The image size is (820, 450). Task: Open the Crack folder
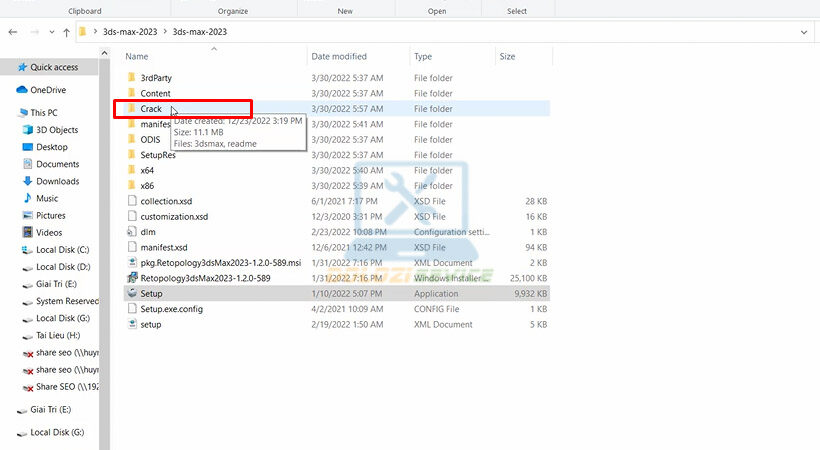(151, 108)
